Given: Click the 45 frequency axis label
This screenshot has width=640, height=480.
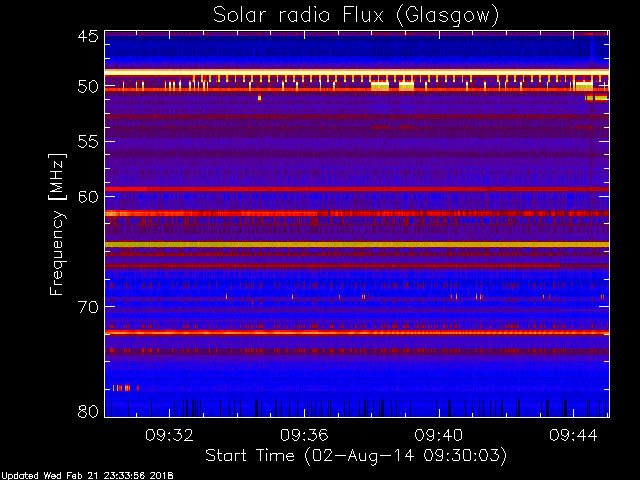Looking at the screenshot, I should click(88, 36).
